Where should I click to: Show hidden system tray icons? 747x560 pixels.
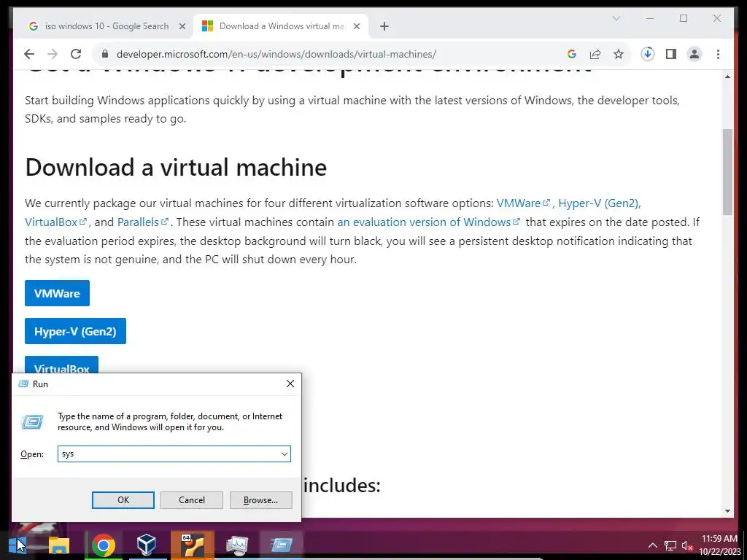pos(653,545)
